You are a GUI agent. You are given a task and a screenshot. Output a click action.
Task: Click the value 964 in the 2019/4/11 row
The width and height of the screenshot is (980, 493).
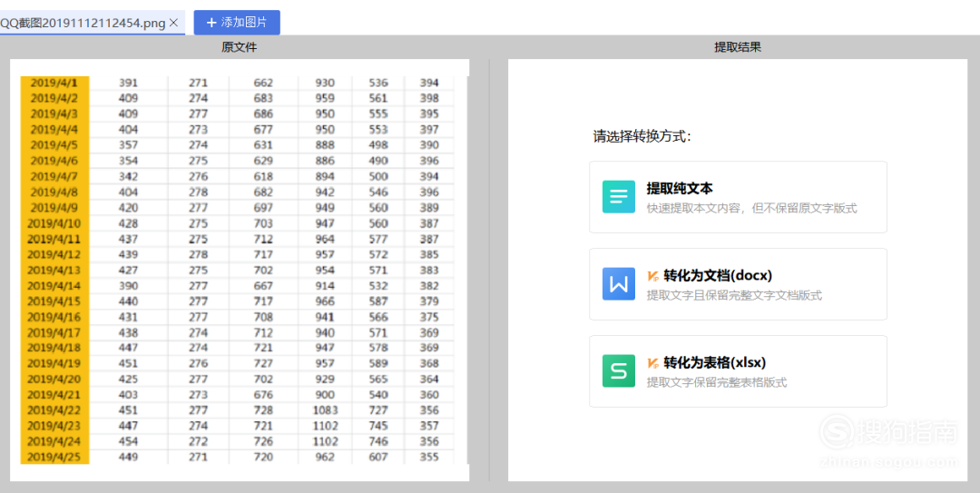coord(325,239)
